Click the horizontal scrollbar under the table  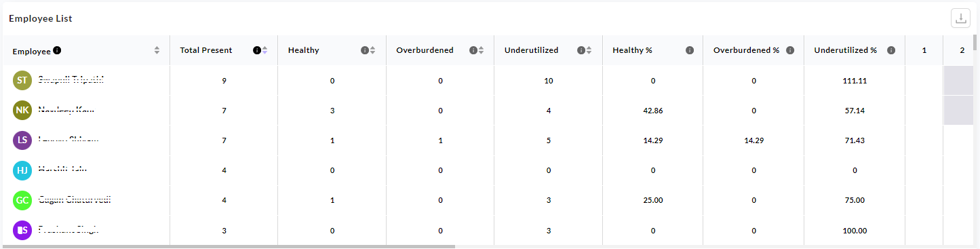pyautogui.click(x=227, y=246)
